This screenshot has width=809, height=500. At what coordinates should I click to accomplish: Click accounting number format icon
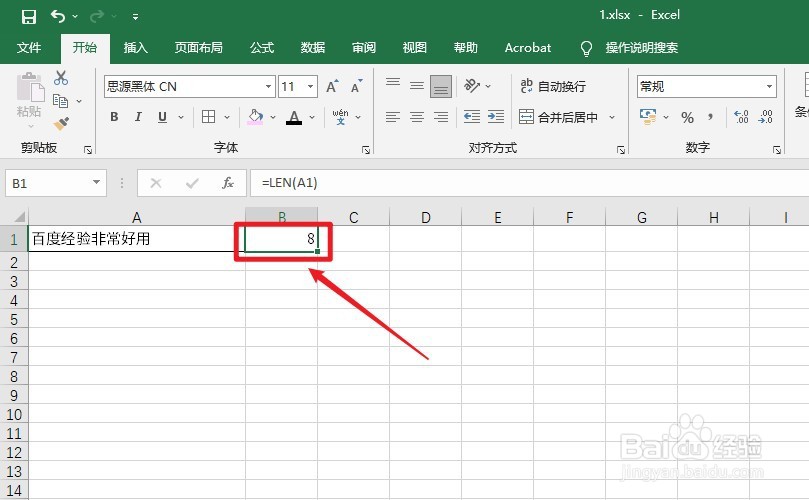pos(648,117)
